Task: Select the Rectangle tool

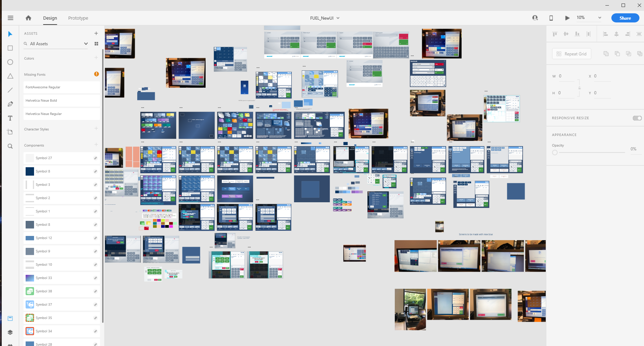Action: pos(10,48)
